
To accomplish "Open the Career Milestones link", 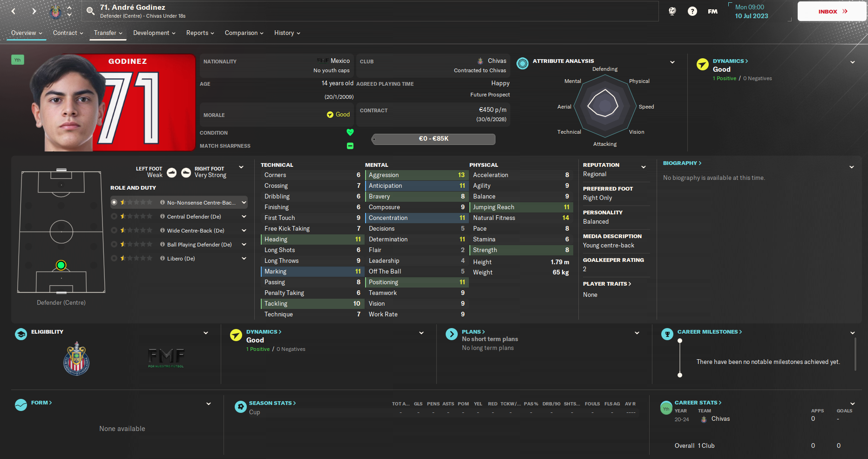I will [x=710, y=332].
